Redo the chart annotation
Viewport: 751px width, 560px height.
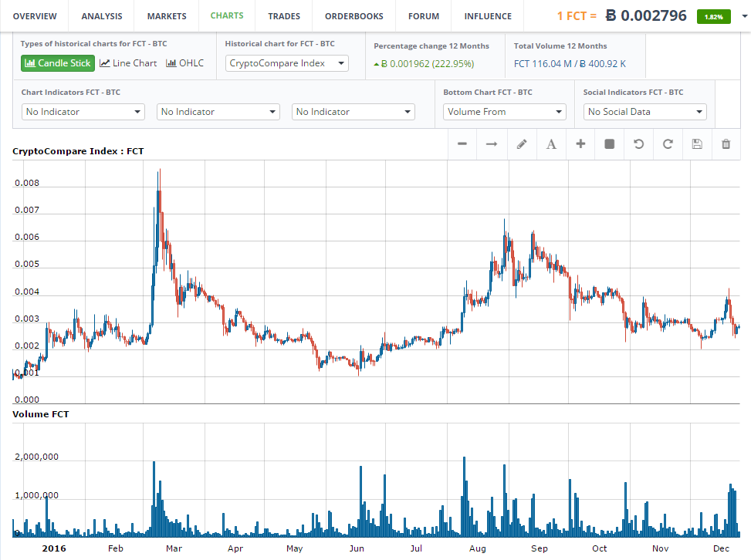[x=668, y=144]
